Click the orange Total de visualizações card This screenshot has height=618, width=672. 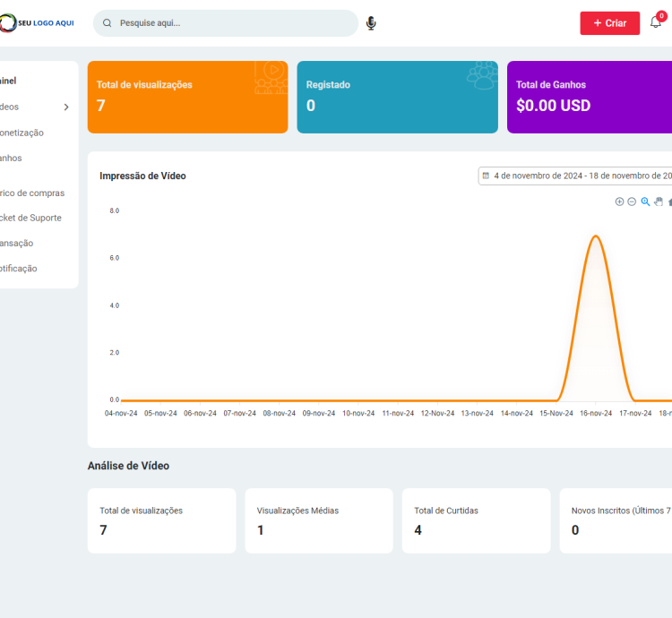(x=187, y=97)
